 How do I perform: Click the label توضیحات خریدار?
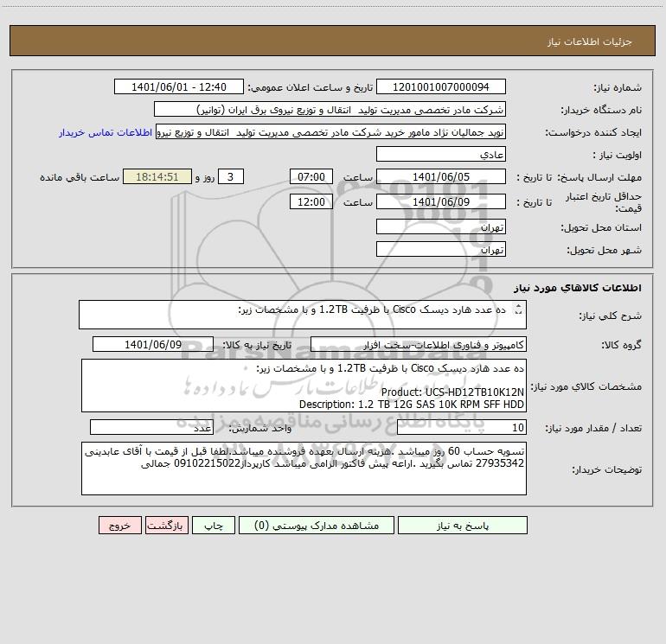[607, 469]
